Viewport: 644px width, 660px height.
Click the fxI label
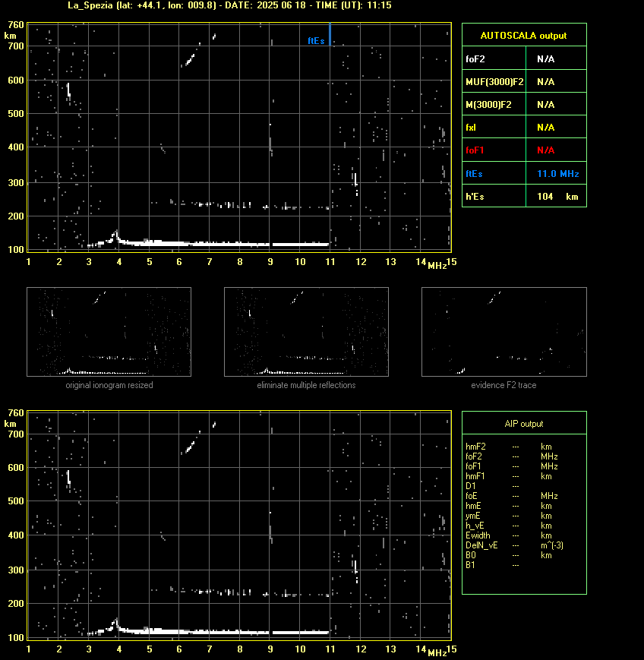tap(471, 127)
